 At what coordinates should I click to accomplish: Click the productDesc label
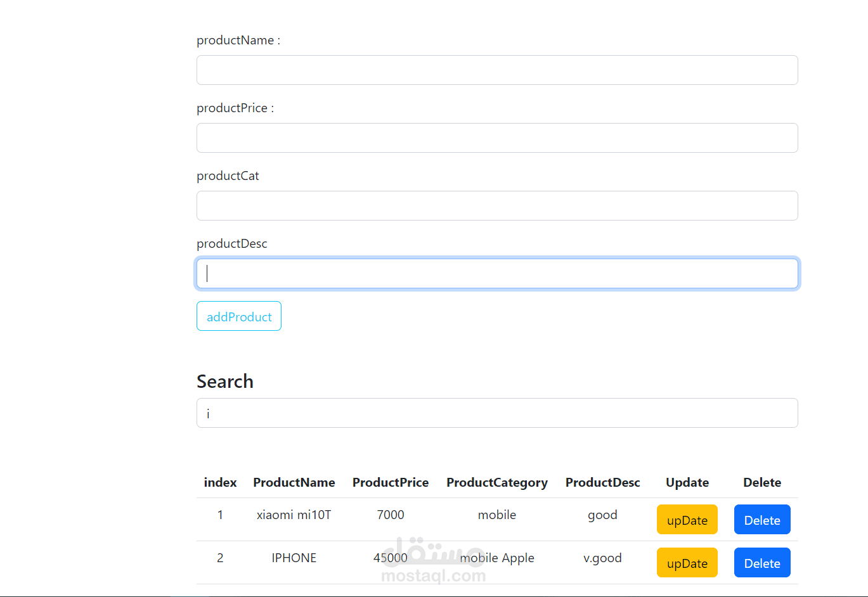(232, 243)
